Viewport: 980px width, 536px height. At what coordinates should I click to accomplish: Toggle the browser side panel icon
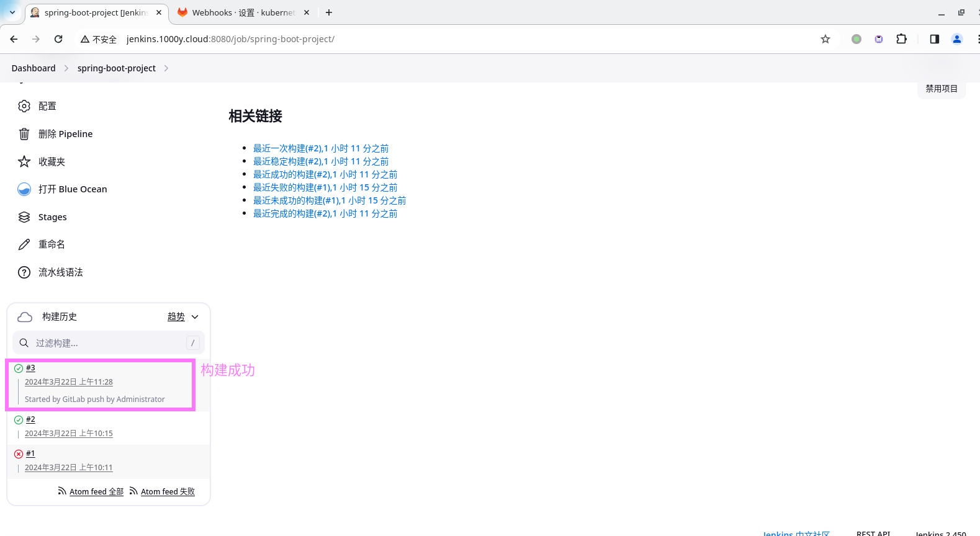[x=935, y=39]
